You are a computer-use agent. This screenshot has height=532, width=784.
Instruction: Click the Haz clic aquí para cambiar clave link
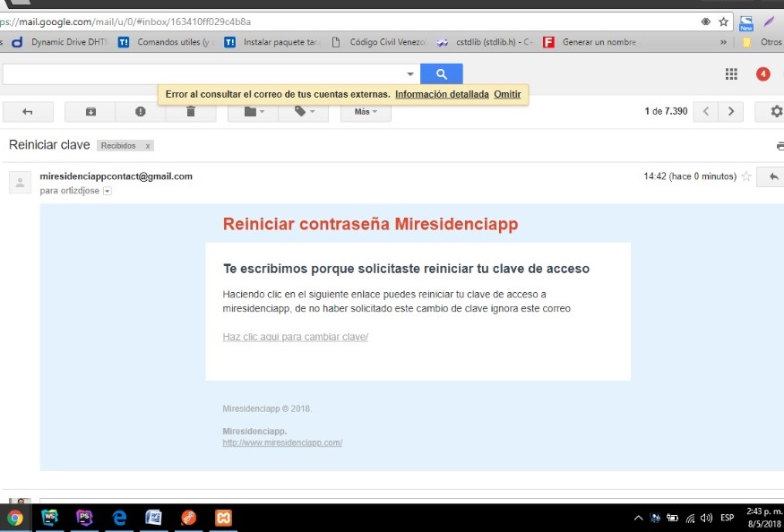pos(295,337)
